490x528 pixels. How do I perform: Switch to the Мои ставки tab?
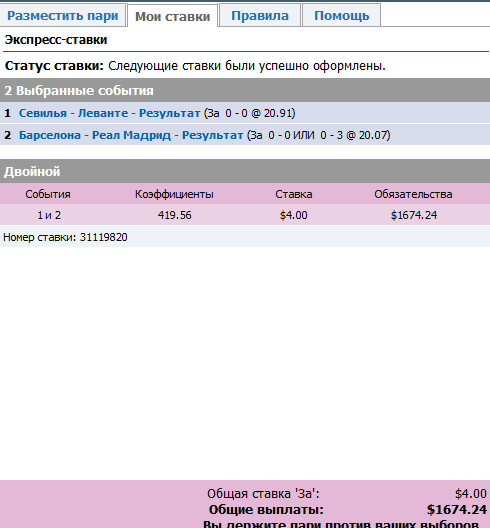click(172, 16)
